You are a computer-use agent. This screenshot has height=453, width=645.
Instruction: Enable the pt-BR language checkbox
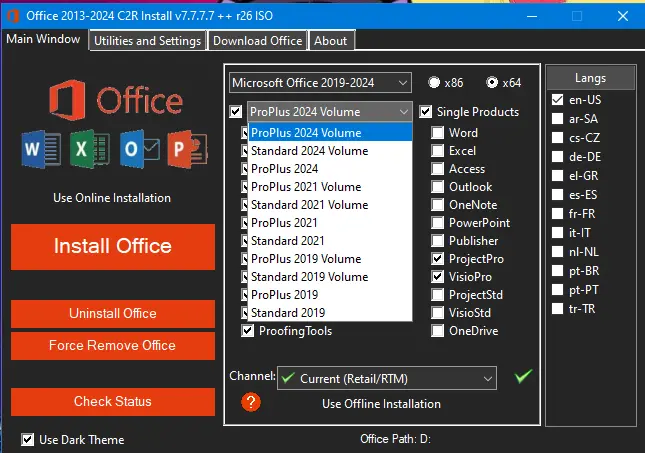[557, 271]
